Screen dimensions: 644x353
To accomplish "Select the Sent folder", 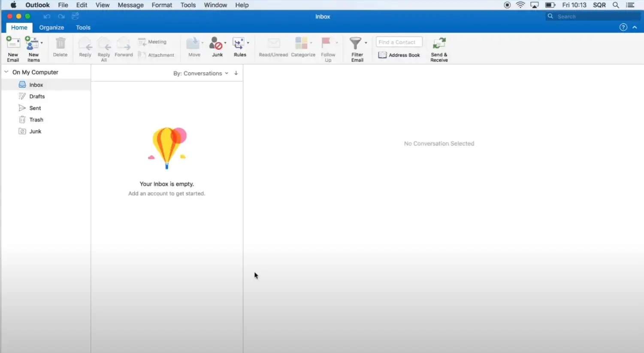I will coord(35,108).
